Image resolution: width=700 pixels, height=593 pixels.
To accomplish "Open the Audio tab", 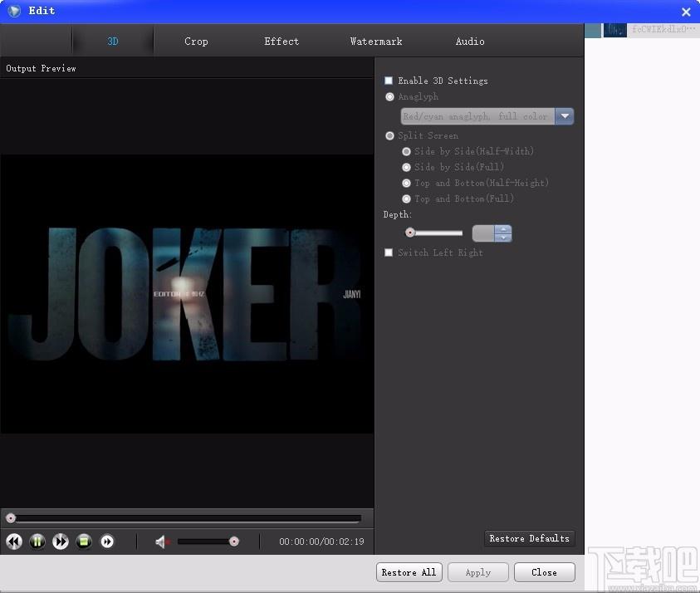I will tap(470, 41).
